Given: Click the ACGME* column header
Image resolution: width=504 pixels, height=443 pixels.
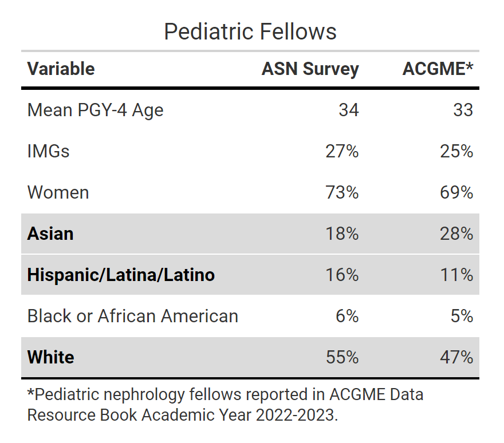Looking at the screenshot, I should point(438,69).
